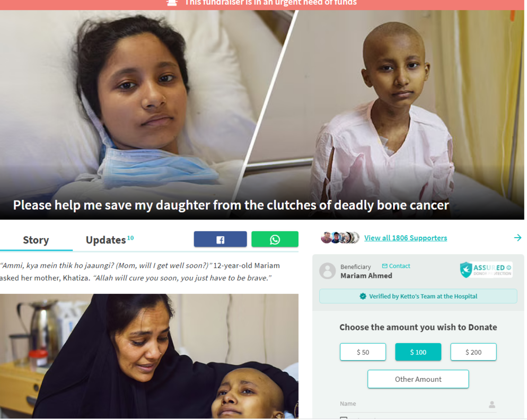
Task: Click the supporter avatars cluster
Action: [x=340, y=238]
